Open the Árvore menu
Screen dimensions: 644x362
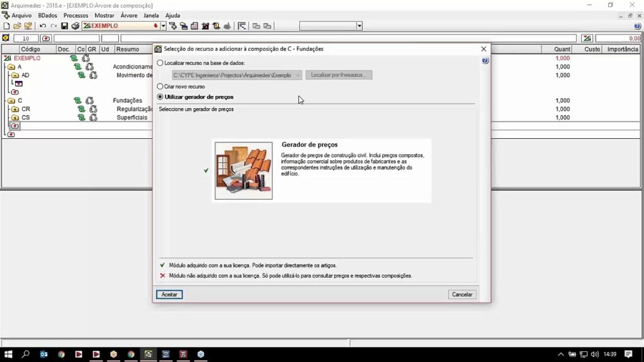click(x=128, y=15)
